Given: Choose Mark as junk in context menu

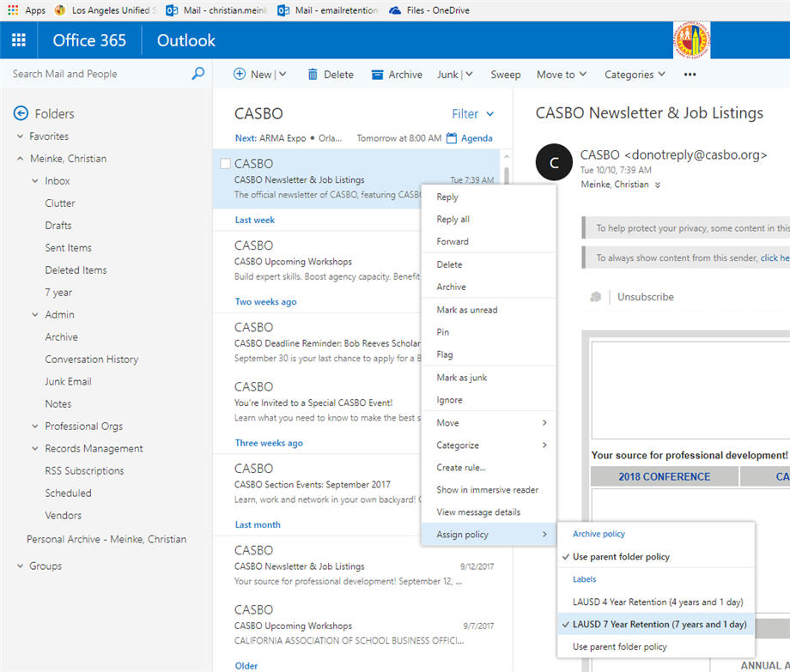Looking at the screenshot, I should (489, 377).
